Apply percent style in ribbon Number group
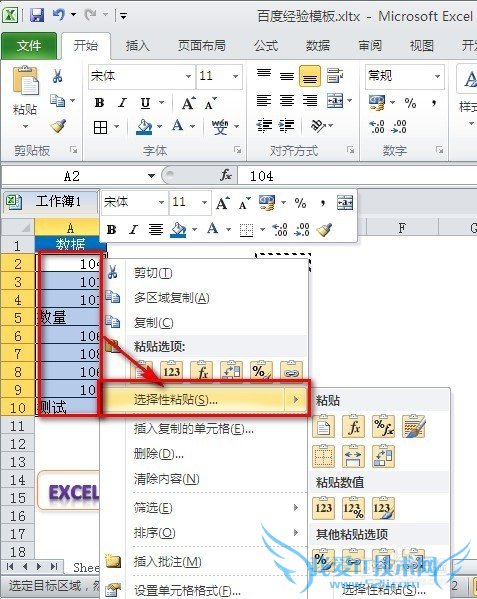Image resolution: width=477 pixels, height=599 pixels. pyautogui.click(x=411, y=102)
